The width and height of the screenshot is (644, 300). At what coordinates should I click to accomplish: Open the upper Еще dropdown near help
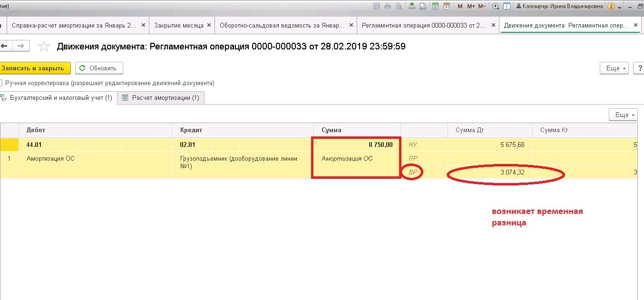point(615,68)
